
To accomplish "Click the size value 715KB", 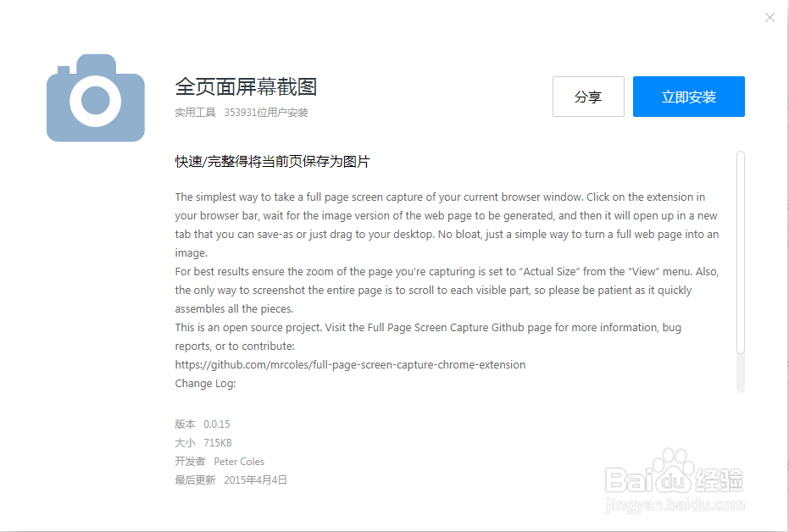I will (217, 442).
